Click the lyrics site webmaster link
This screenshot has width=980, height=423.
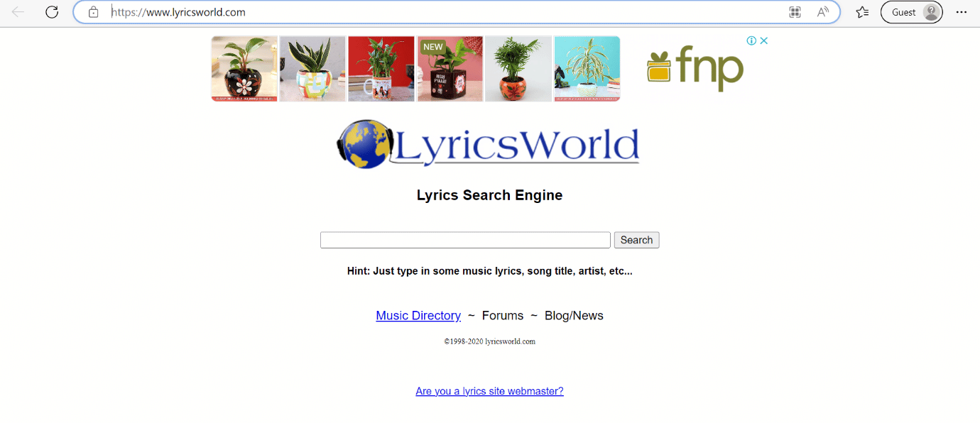click(x=489, y=391)
